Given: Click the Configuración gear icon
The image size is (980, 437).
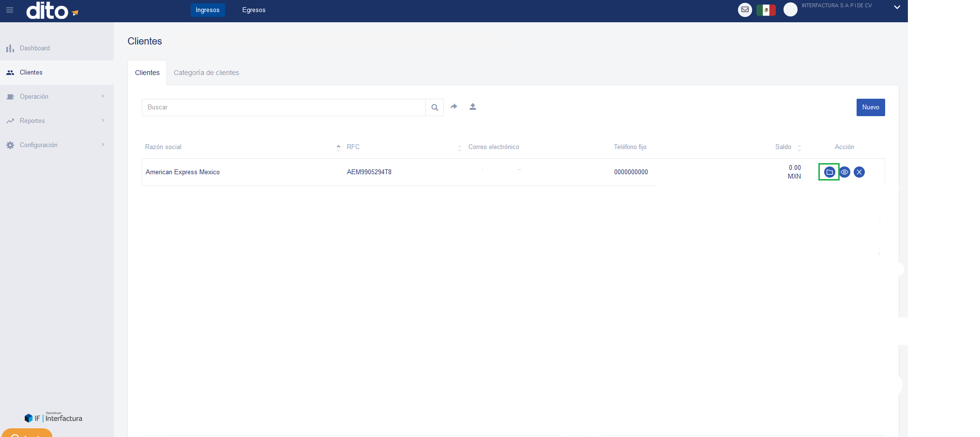Looking at the screenshot, I should click(x=10, y=145).
